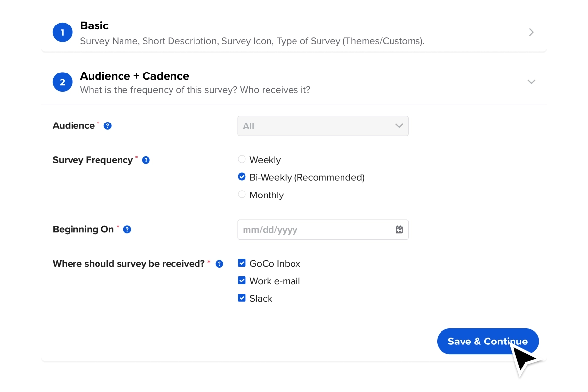This screenshot has width=588, height=392.
Task: Open the Beginning On help tooltip
Action: point(127,229)
